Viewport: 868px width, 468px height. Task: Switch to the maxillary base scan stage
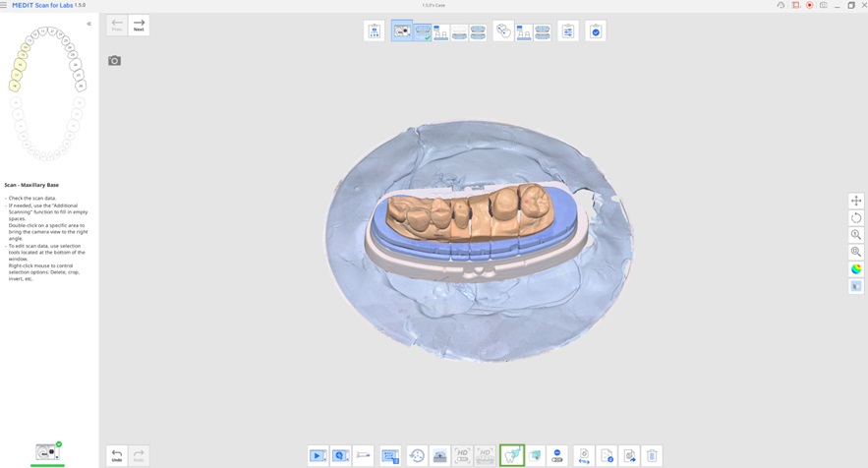click(423, 31)
